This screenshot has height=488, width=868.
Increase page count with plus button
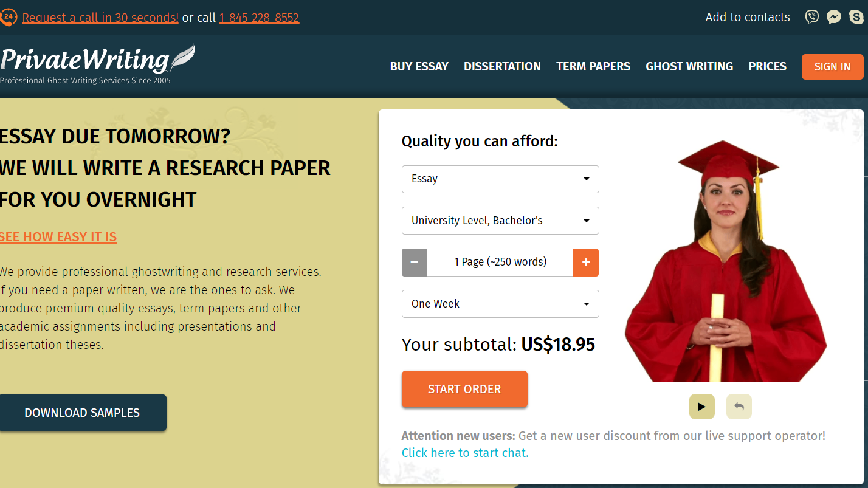tap(586, 262)
